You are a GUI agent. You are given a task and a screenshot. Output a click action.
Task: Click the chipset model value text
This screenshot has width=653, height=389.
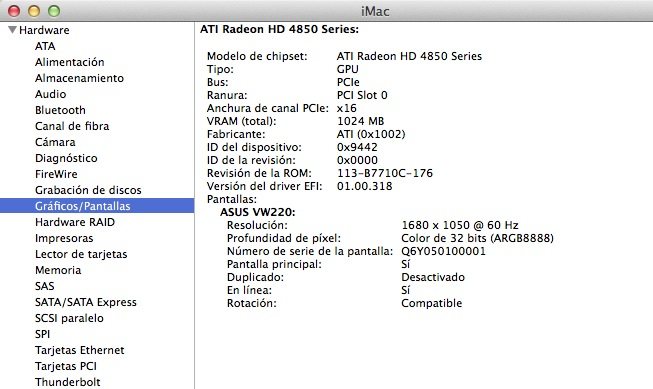point(409,56)
